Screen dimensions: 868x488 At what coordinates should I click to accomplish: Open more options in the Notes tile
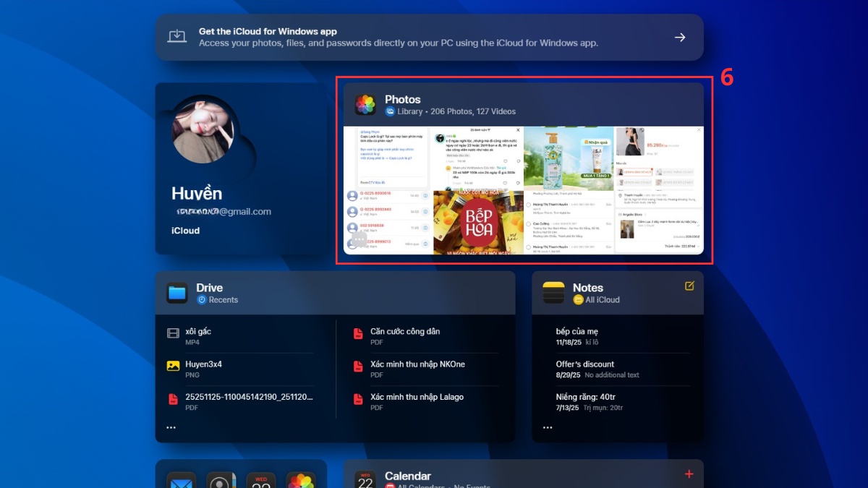547,427
